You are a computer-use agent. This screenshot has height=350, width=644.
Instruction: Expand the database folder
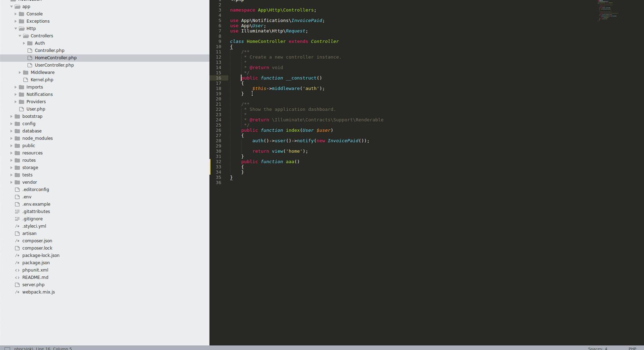pyautogui.click(x=11, y=131)
